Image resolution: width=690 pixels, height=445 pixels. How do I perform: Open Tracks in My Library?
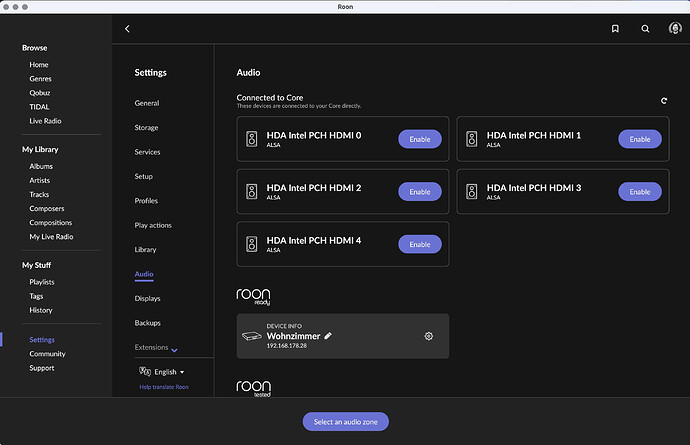[x=39, y=195]
